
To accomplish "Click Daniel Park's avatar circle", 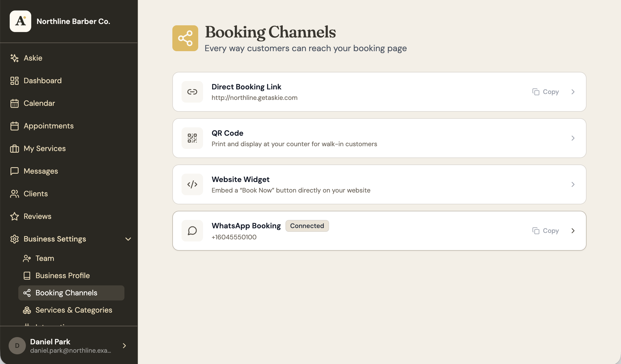I will point(17,346).
